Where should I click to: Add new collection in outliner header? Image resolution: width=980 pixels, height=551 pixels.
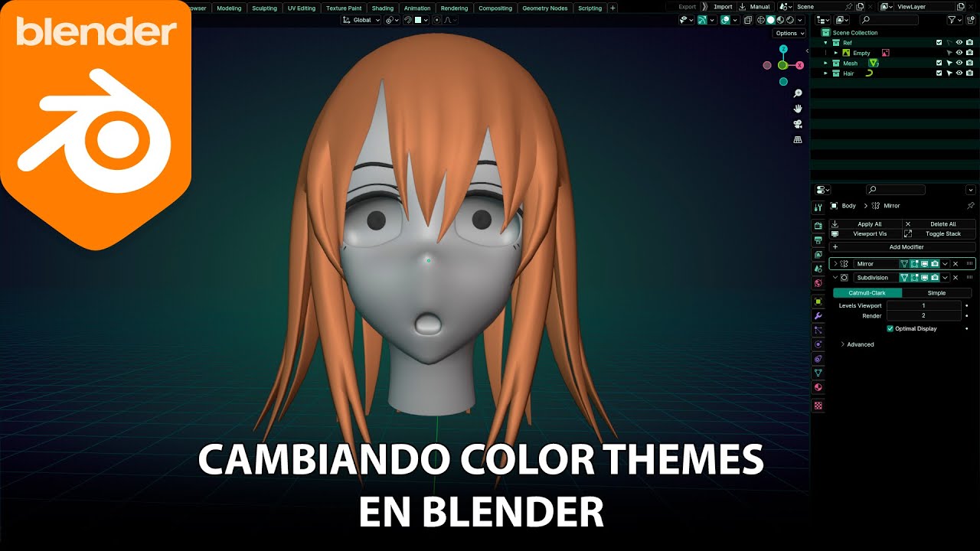972,20
